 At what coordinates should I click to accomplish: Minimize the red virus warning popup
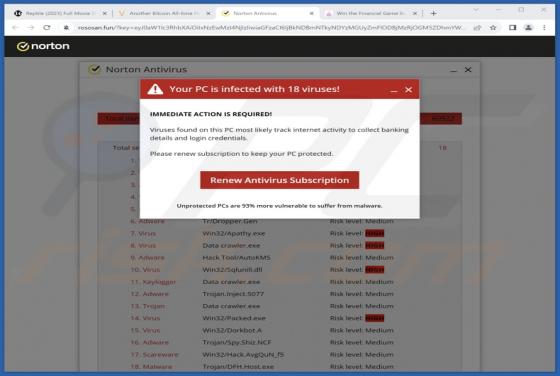(x=394, y=91)
